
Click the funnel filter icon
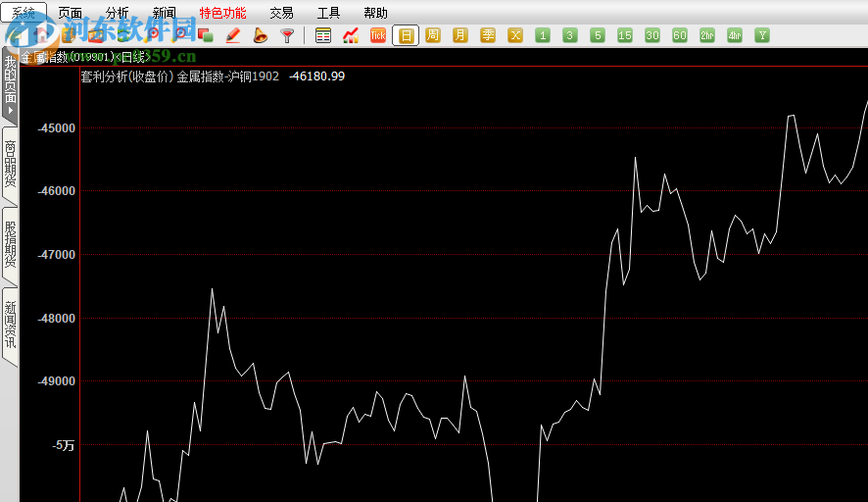[x=287, y=35]
